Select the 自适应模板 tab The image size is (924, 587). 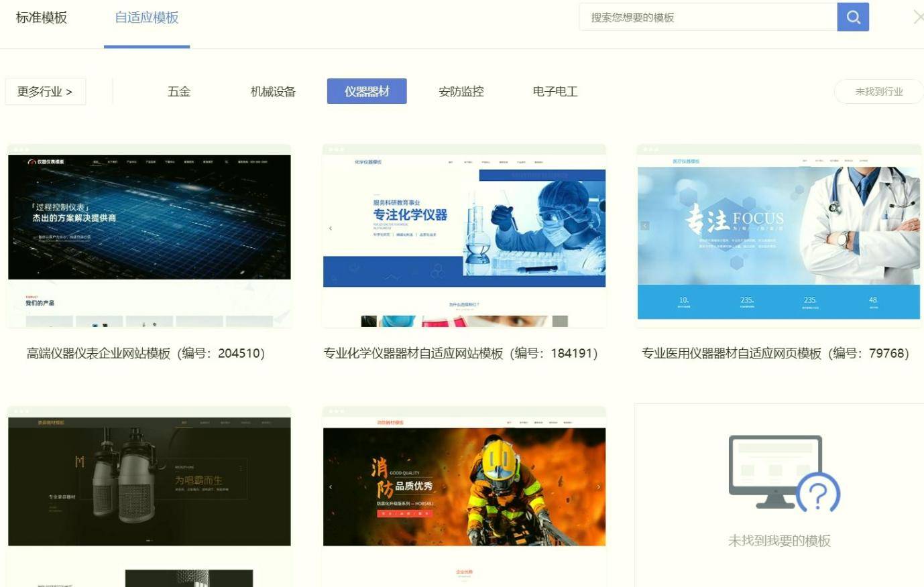(146, 17)
